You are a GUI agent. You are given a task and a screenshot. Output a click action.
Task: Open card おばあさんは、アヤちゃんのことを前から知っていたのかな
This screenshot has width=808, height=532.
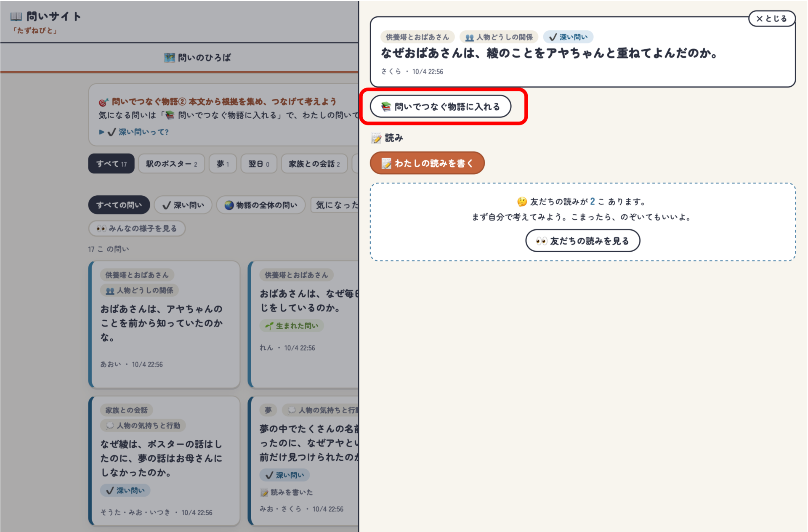coord(164,325)
